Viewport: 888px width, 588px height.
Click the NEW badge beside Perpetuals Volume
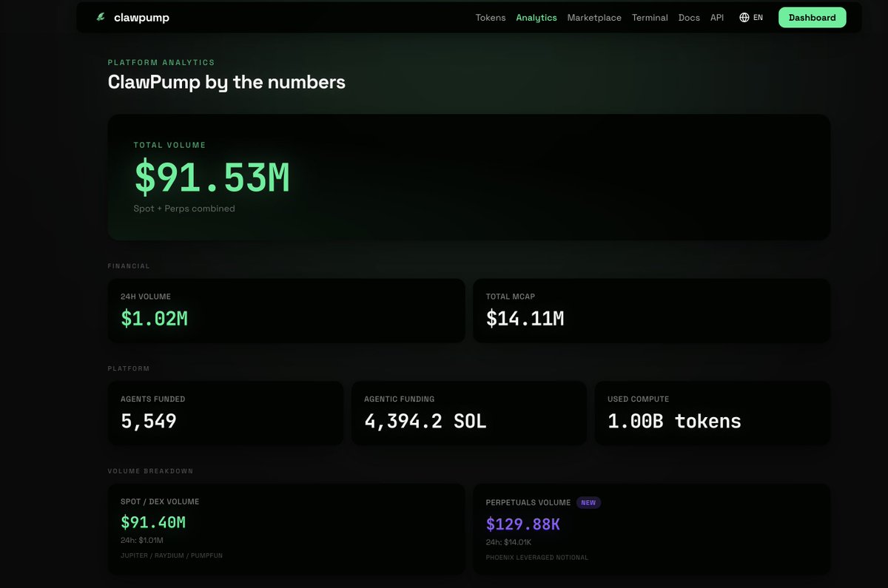[588, 502]
